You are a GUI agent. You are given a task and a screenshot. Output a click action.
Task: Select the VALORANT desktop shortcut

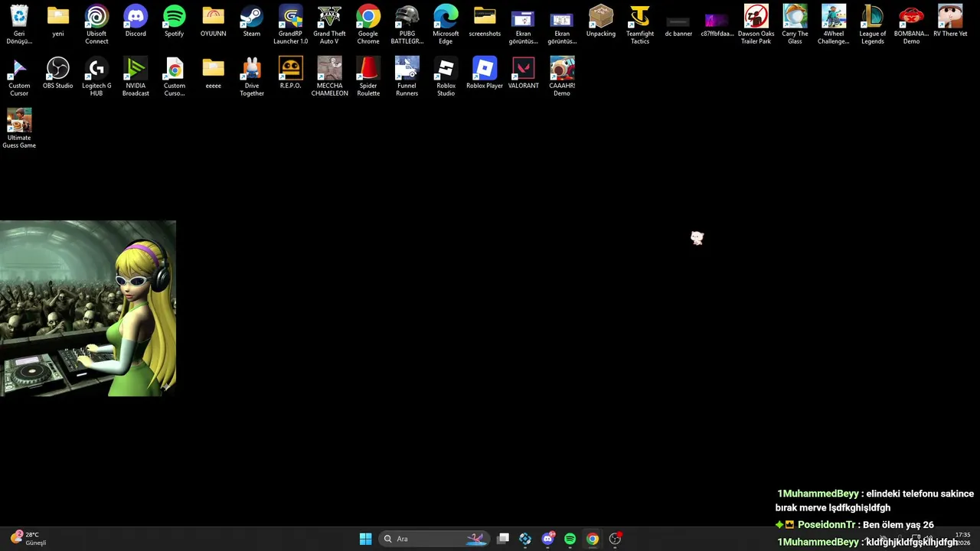[524, 73]
